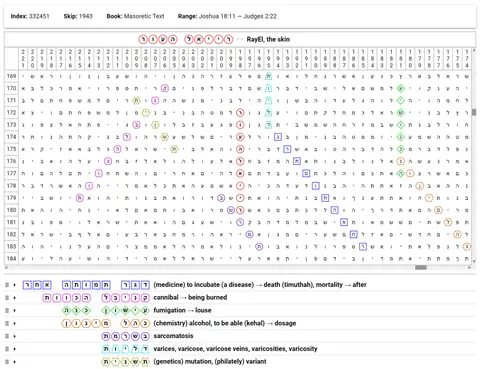Expand the incubate disease result row

[x=15, y=285]
